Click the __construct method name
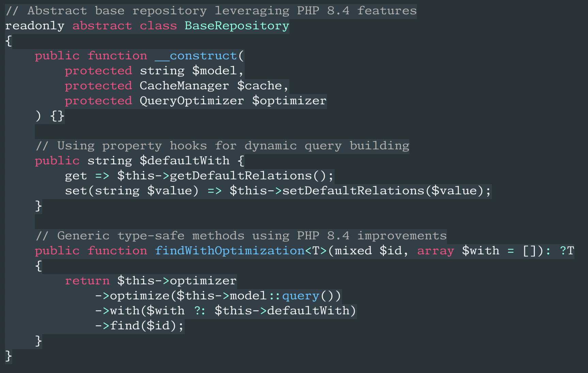 (196, 56)
